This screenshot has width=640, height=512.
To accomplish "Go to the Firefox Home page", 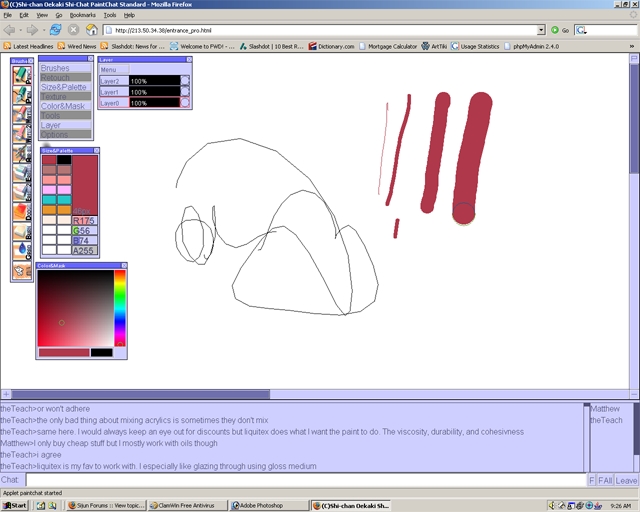I will [92, 30].
